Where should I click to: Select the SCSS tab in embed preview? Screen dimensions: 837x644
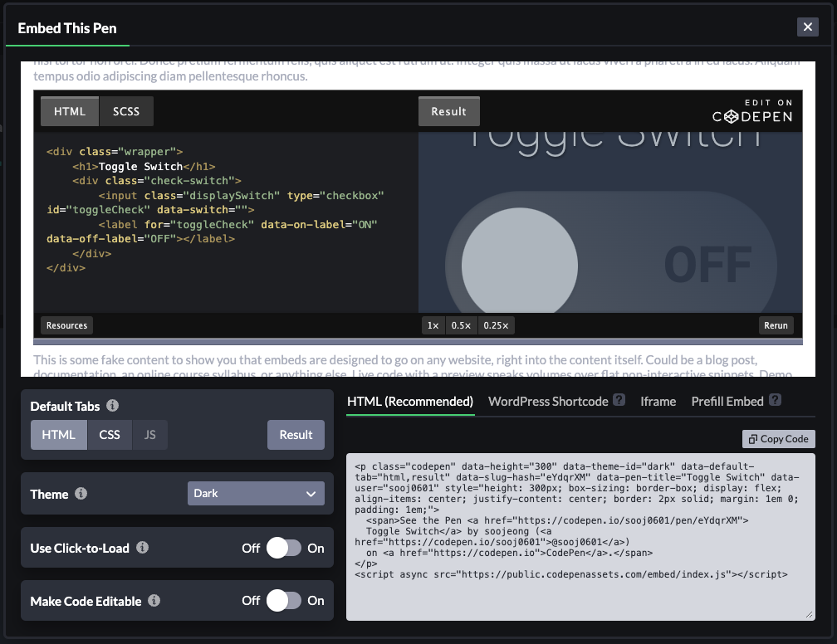click(126, 111)
